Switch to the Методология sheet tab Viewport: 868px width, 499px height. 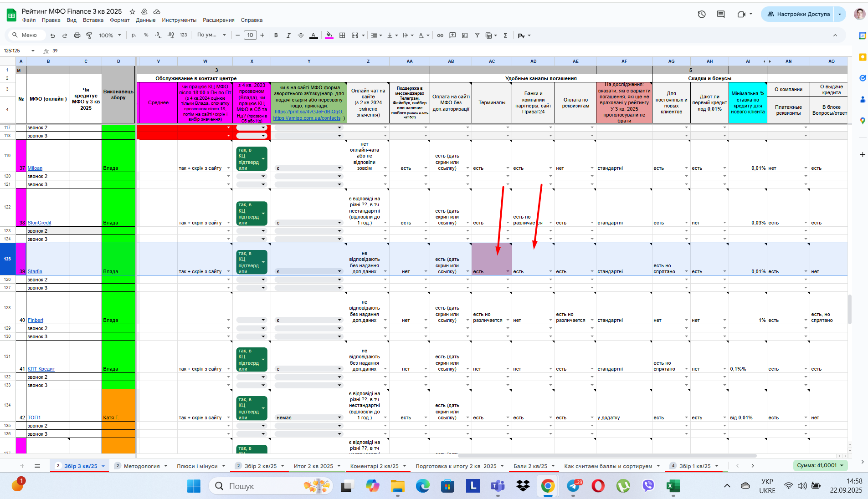(x=142, y=466)
